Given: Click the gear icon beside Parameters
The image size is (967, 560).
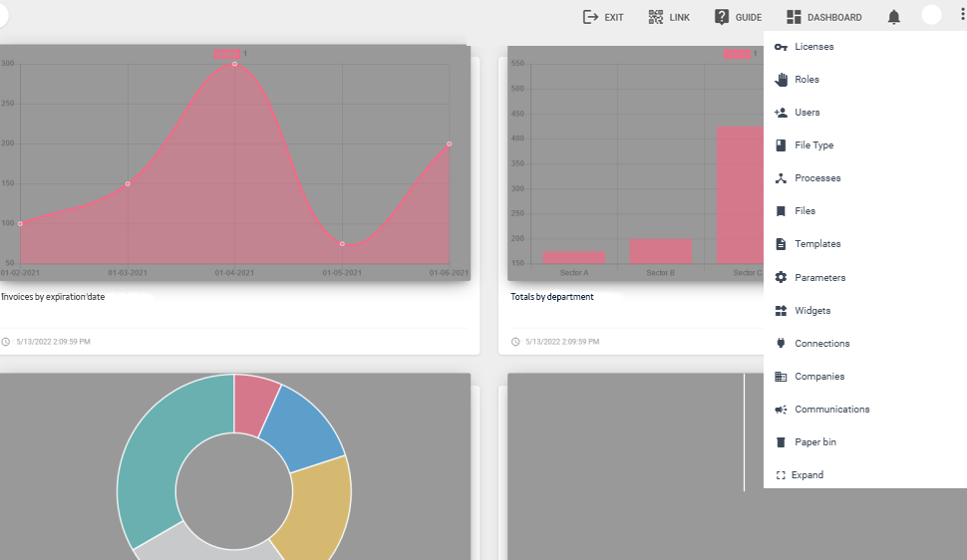Looking at the screenshot, I should tap(781, 278).
